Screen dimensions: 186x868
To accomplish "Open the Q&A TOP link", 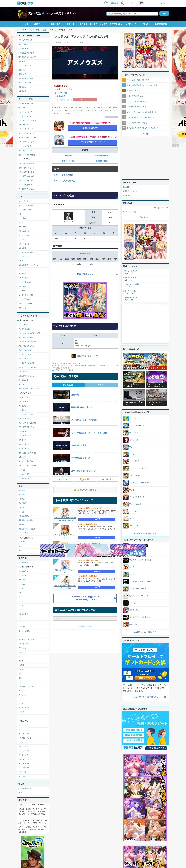I will (127, 187).
